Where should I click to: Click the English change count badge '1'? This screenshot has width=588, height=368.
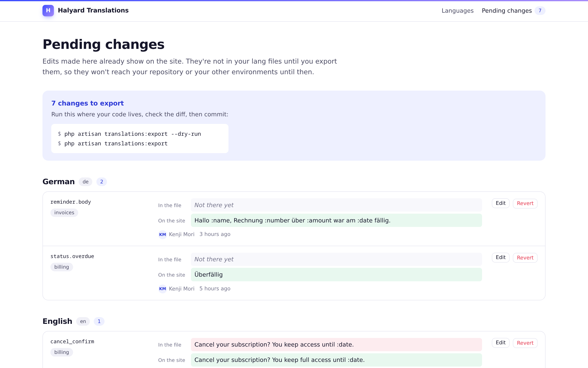99,322
